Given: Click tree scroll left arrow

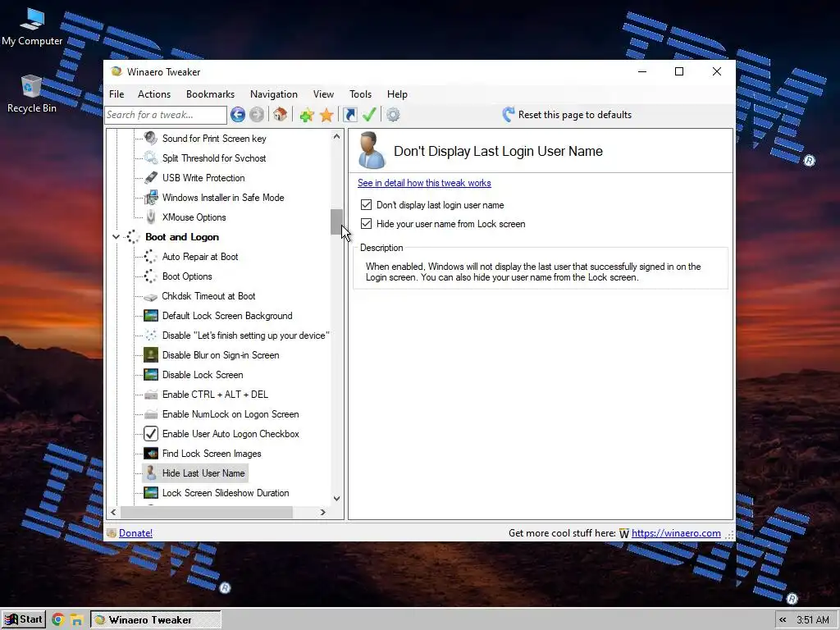Looking at the screenshot, I should pyautogui.click(x=113, y=512).
